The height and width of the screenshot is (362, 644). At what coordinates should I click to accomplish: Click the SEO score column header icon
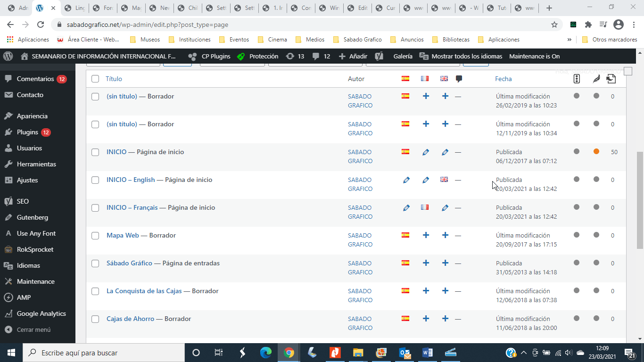577,79
